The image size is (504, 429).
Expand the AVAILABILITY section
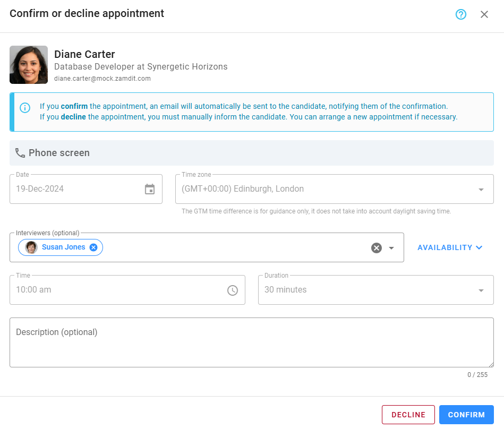[449, 247]
